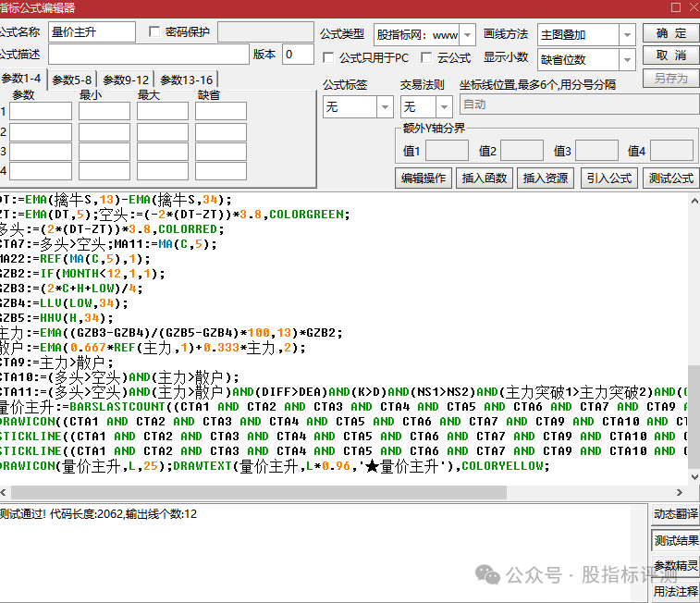Viewport: 700px width, 603px height.
Task: Toggle the 云公式 checkbox
Action: tap(426, 57)
